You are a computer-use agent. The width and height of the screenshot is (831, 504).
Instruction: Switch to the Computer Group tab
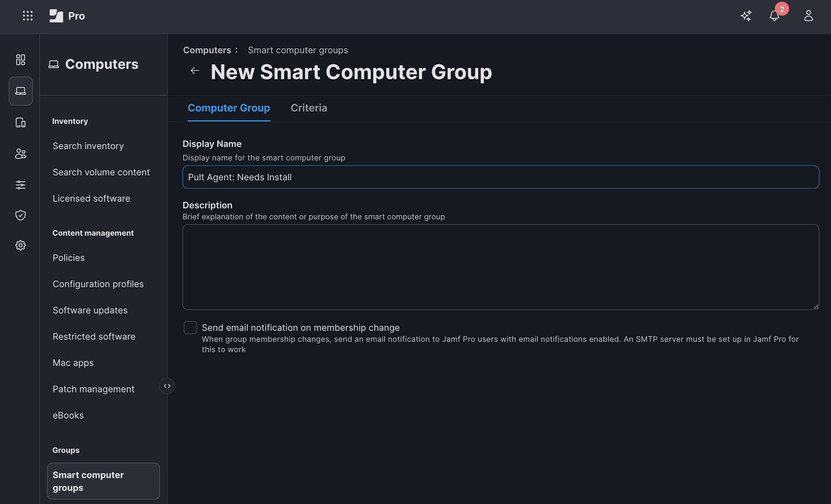(229, 108)
